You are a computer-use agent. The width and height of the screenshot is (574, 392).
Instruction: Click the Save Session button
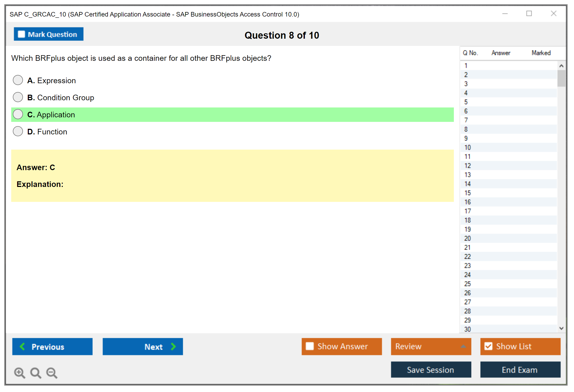point(431,370)
